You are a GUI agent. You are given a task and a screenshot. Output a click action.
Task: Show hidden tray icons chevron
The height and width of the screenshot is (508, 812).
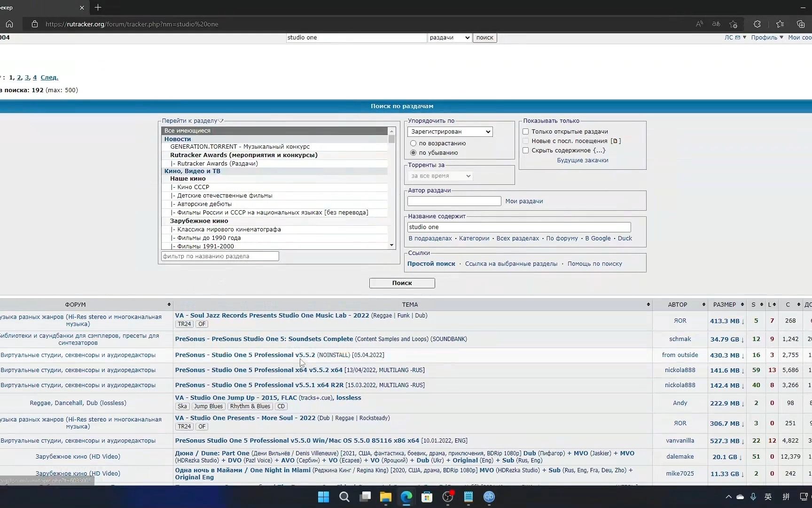click(728, 497)
